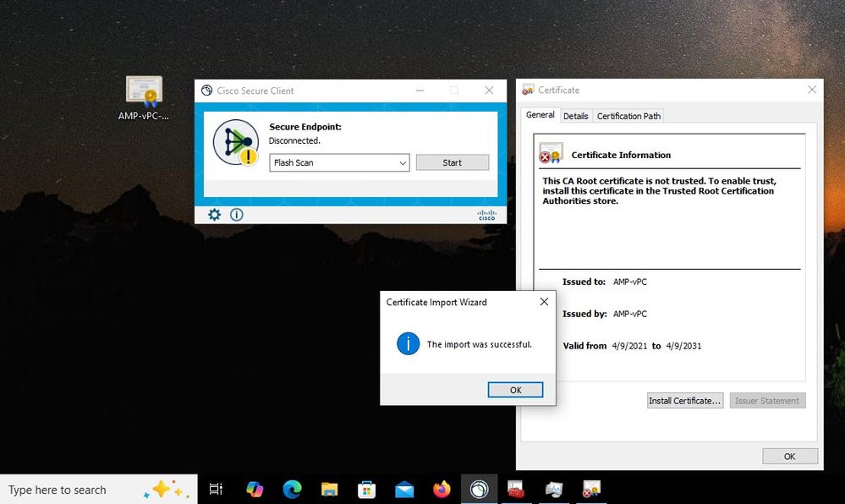845x504 pixels.
Task: Close the Certificate window
Action: [812, 90]
